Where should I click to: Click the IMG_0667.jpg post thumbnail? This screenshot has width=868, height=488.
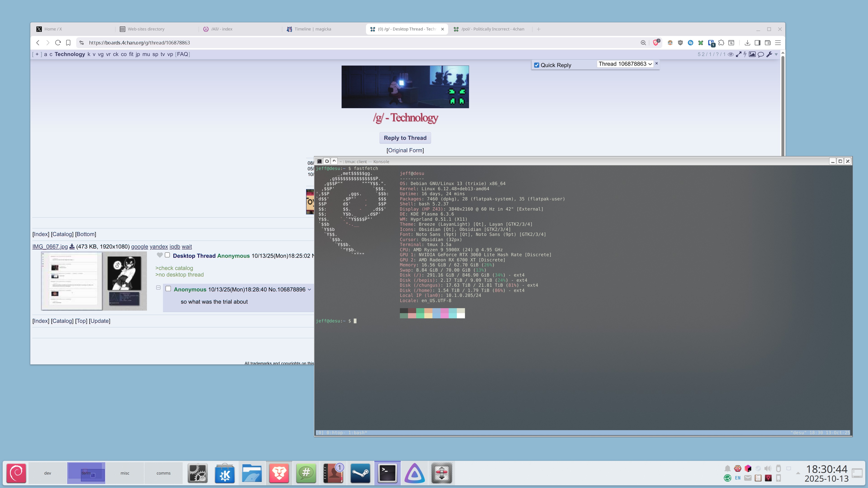[x=94, y=281]
